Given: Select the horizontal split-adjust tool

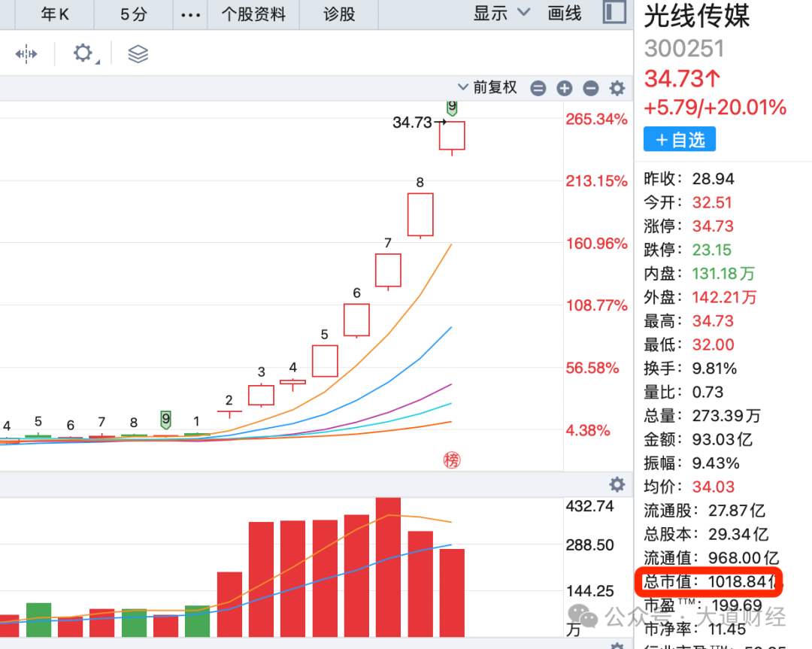Looking at the screenshot, I should pos(27,53).
